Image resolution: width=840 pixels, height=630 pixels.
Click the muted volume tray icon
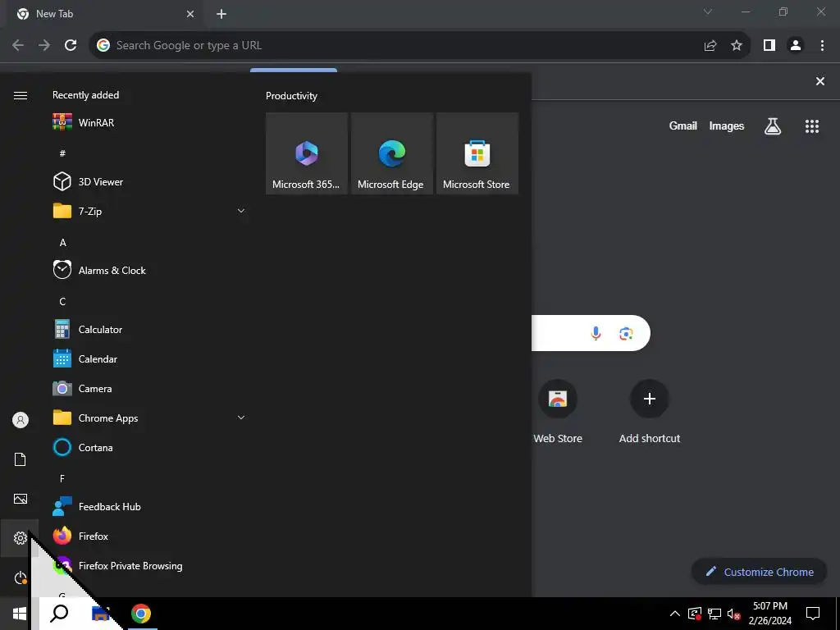(x=733, y=614)
